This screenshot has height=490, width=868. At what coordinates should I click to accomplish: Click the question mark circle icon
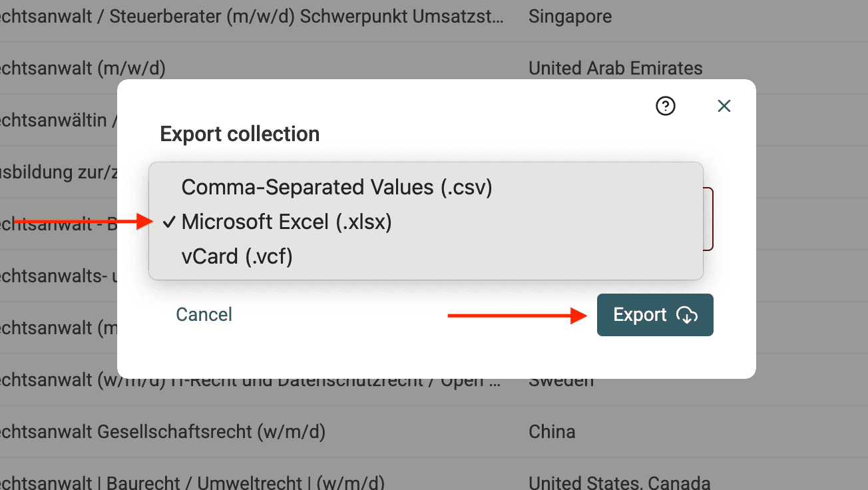point(665,106)
